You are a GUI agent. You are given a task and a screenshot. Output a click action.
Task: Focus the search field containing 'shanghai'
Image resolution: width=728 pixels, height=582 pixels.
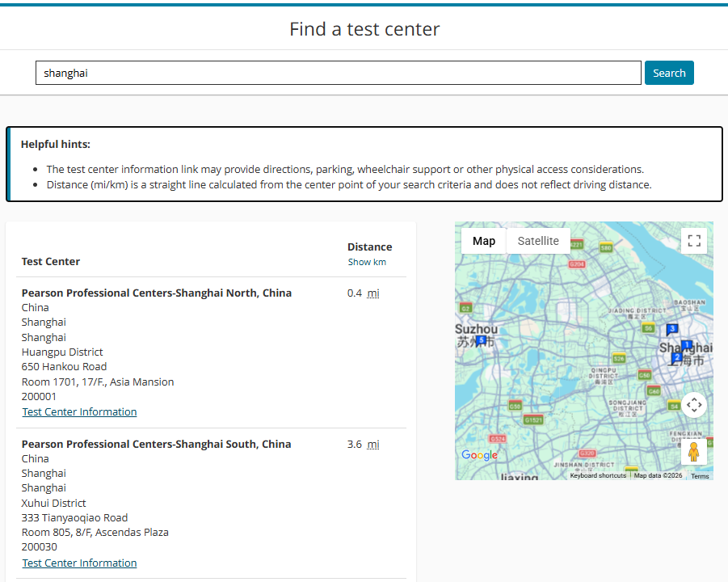[339, 73]
